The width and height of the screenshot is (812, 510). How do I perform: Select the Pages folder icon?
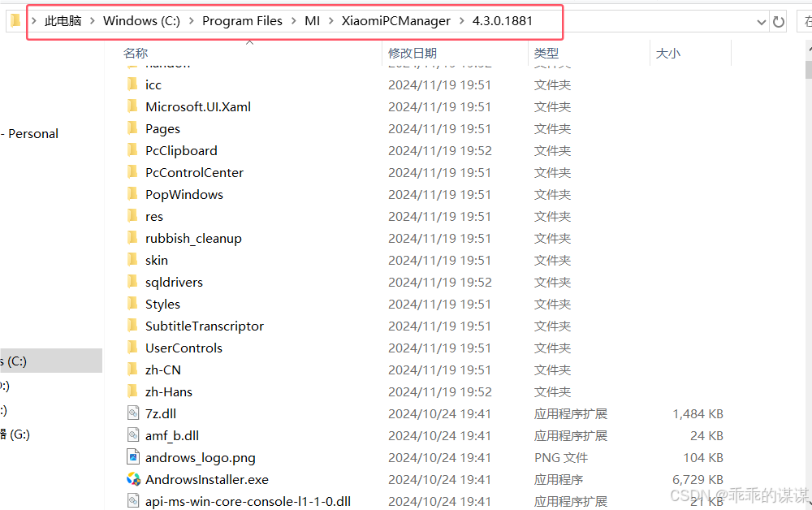click(132, 127)
